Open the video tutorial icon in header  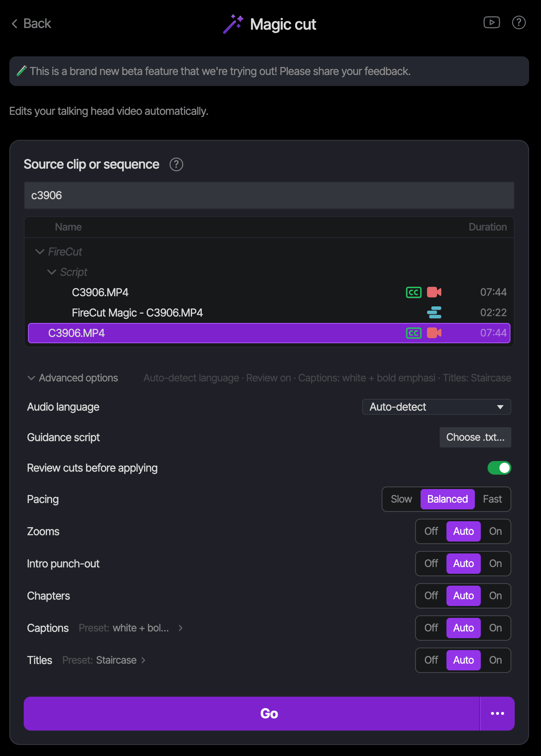tap(492, 22)
